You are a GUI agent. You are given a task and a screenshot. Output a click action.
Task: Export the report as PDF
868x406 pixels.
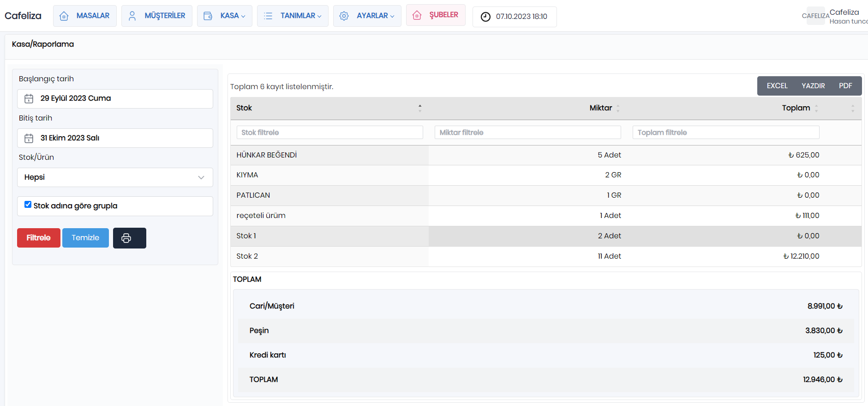[845, 86]
